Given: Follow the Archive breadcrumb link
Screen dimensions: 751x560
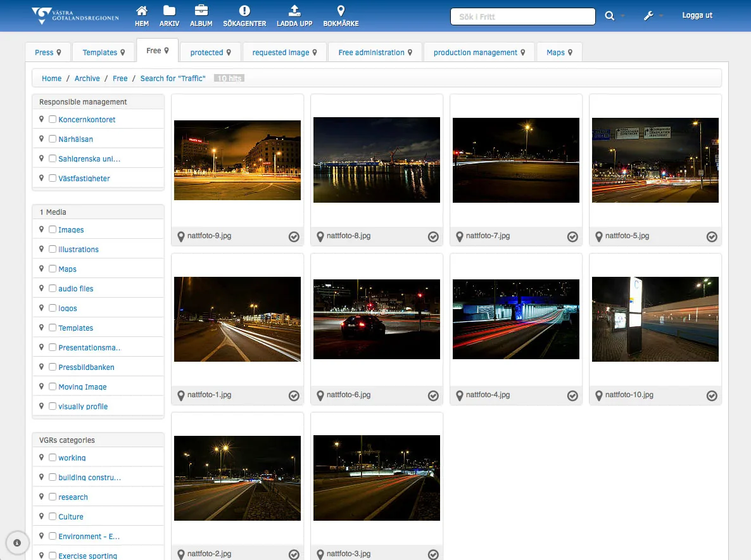Looking at the screenshot, I should click(x=87, y=78).
